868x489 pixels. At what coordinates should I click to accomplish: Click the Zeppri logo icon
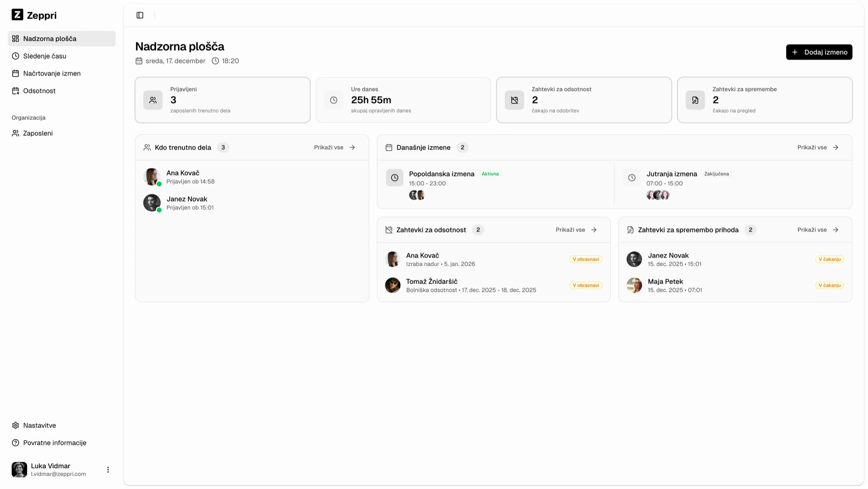(x=17, y=15)
